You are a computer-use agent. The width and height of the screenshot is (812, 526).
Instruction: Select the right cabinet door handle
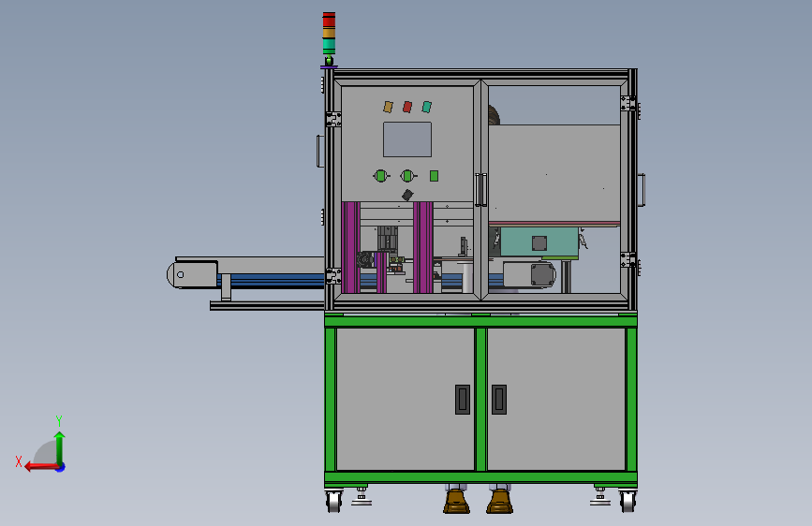[x=499, y=399]
